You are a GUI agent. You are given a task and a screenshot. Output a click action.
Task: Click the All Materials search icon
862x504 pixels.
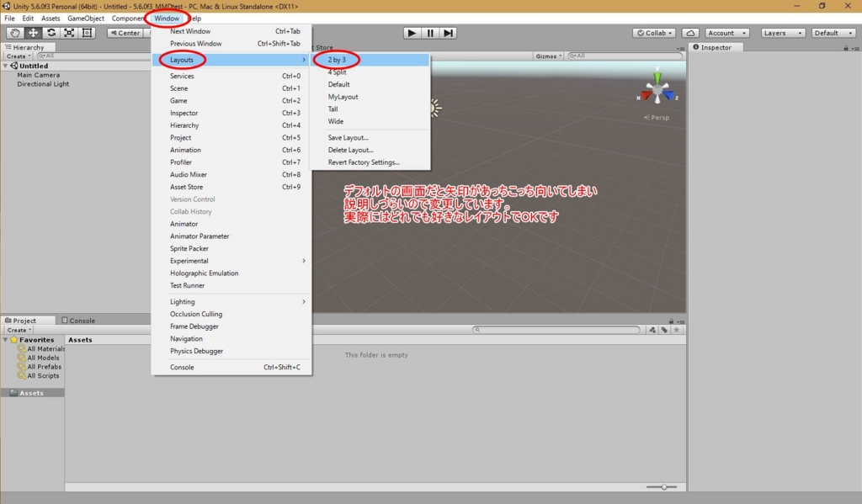tap(21, 348)
